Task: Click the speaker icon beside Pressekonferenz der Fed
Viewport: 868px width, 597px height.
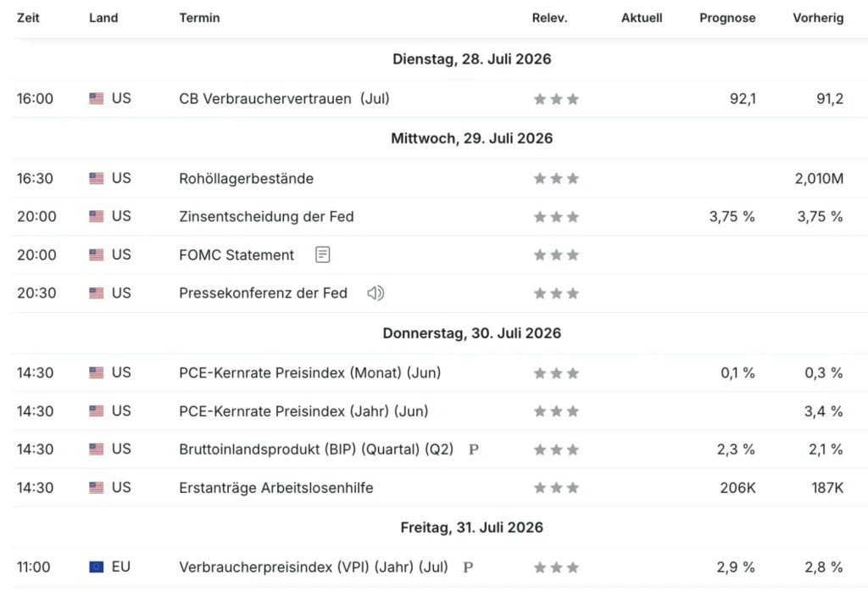Action: click(x=376, y=293)
